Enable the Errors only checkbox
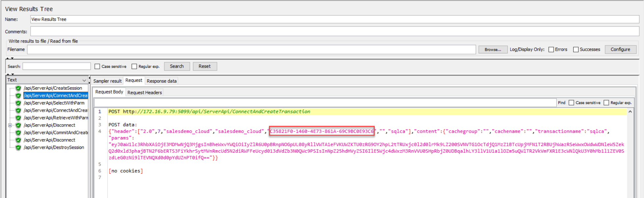Image resolution: width=644 pixels, height=198 pixels. pyautogui.click(x=551, y=49)
